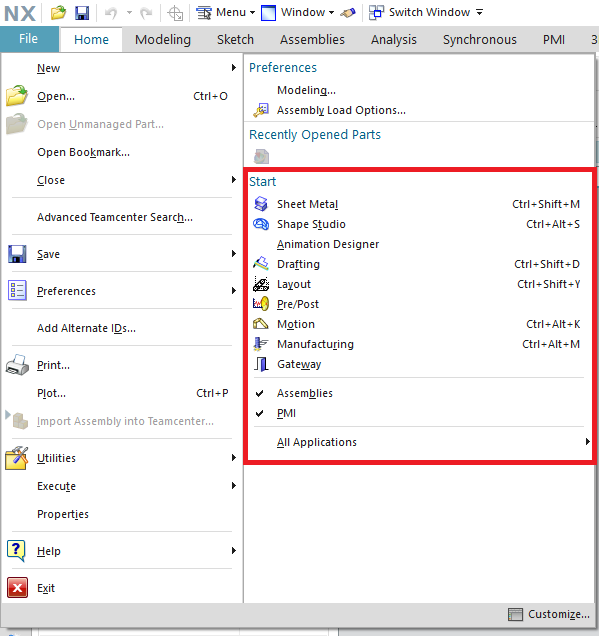Click the Pre/Post application icon

pos(261,303)
